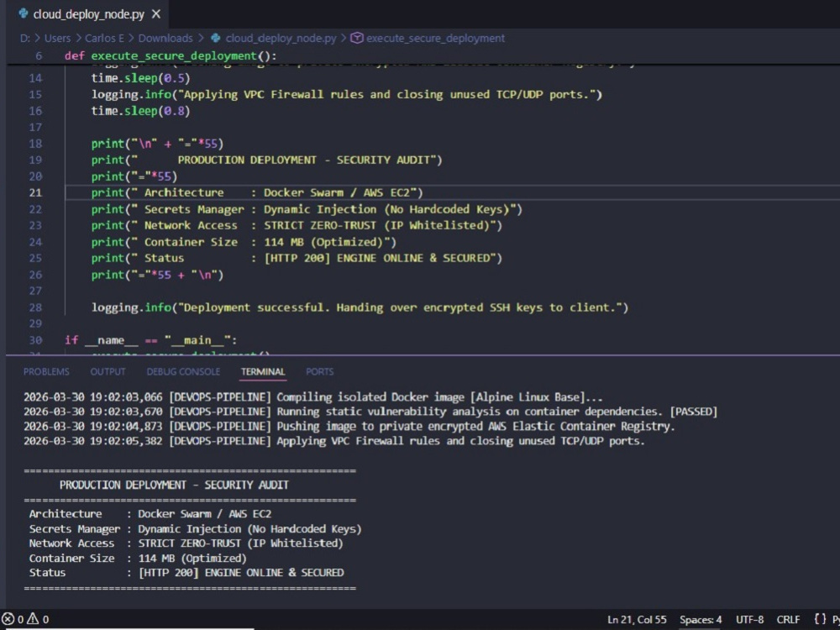Open the cloud_deploy_node.py breadcrumb segment
Image resolution: width=840 pixels, height=630 pixels.
pyautogui.click(x=281, y=39)
